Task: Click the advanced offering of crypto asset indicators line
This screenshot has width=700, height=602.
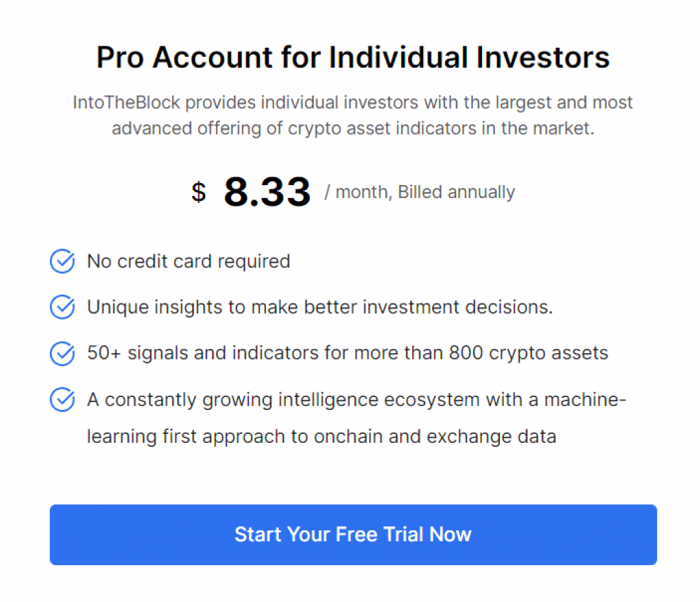Action: pyautogui.click(x=353, y=128)
